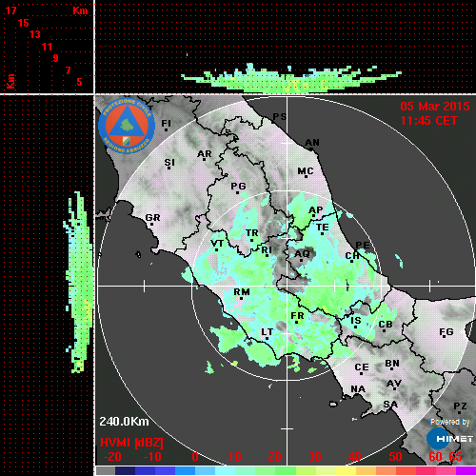Click the Protezione Civile Abruzzo logo
476x476 pixels.
(x=127, y=126)
